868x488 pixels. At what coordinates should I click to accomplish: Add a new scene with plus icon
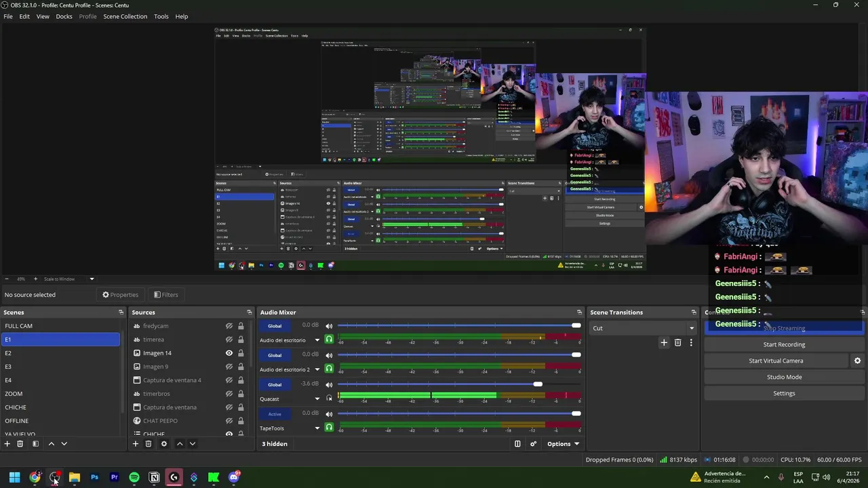7,444
